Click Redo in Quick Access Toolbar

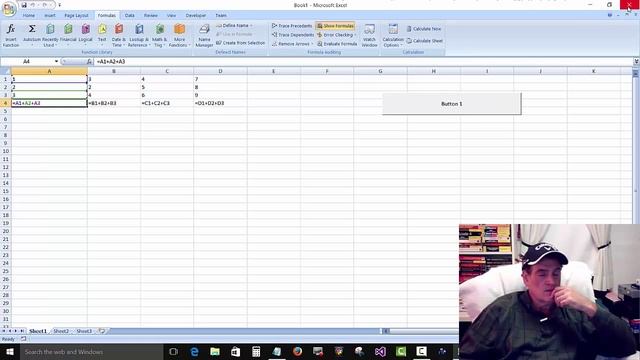tap(44, 5)
